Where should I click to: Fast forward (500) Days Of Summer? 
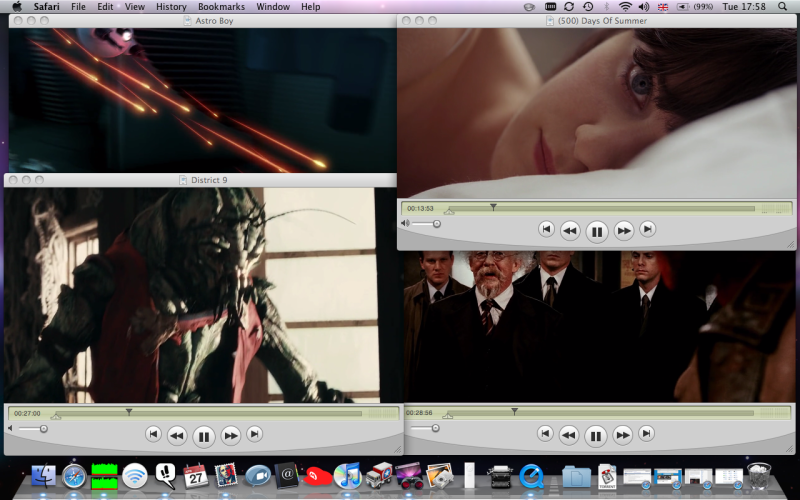(623, 231)
